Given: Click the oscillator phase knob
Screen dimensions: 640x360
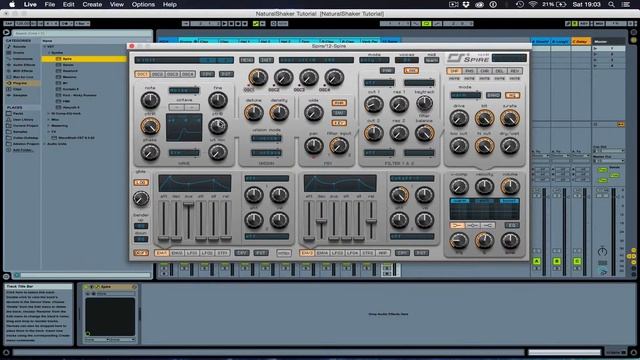Looking at the screenshot, I should 150,152.
